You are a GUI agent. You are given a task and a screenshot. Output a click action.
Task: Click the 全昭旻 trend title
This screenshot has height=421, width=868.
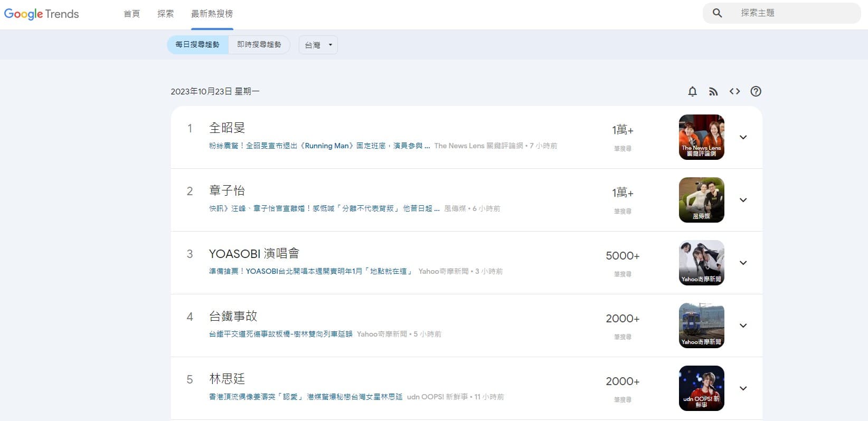pos(227,128)
